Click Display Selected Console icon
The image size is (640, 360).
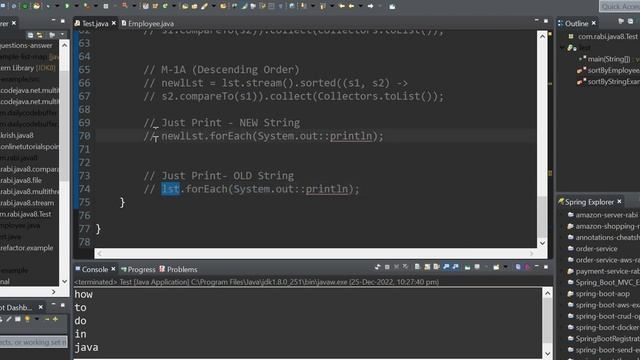coord(477,267)
